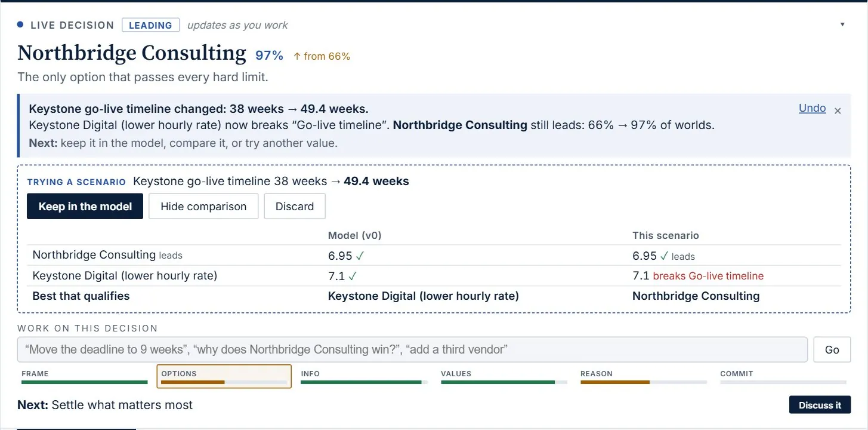Click the 'Best that qualifies' row label
The height and width of the screenshot is (430, 868).
(81, 296)
